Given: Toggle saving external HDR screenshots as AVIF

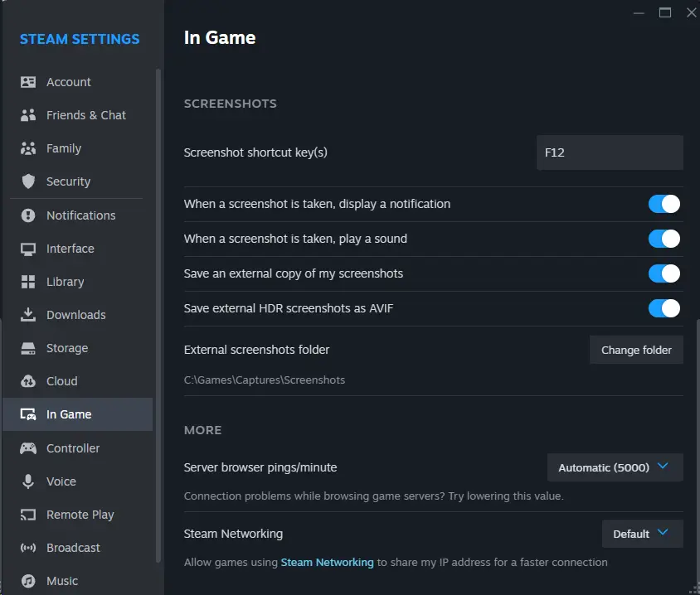Looking at the screenshot, I should pos(664,307).
